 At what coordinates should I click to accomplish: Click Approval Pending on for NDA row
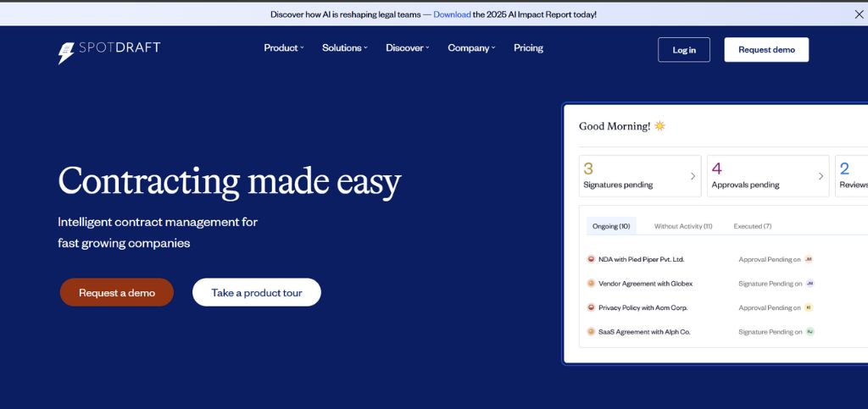[x=770, y=259]
